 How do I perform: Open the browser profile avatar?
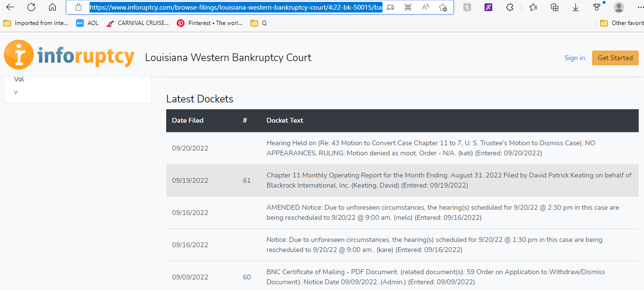(x=619, y=7)
